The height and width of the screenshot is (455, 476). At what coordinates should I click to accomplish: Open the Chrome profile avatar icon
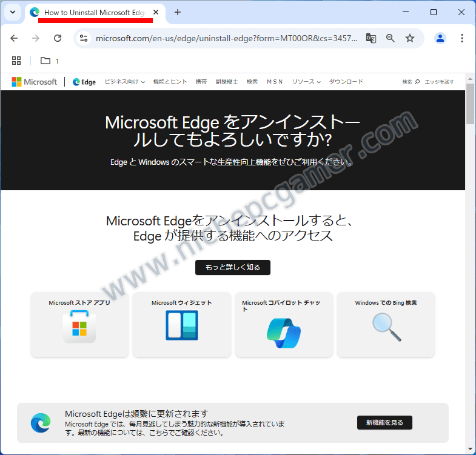[x=440, y=38]
